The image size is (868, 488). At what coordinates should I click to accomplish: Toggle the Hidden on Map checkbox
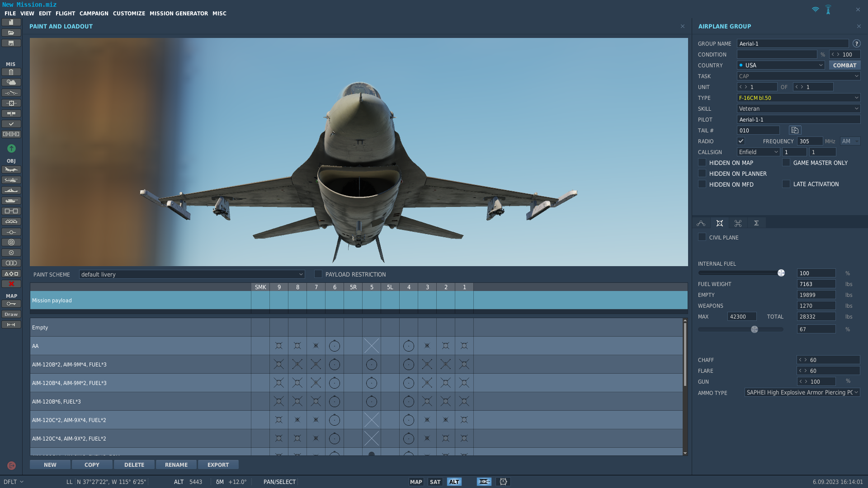[x=702, y=162]
